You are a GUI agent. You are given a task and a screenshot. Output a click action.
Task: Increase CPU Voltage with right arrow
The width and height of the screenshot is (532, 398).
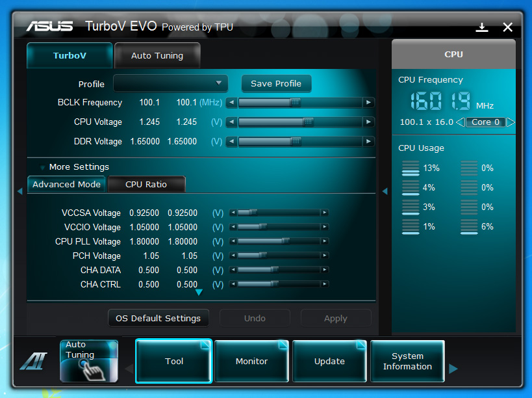click(368, 122)
